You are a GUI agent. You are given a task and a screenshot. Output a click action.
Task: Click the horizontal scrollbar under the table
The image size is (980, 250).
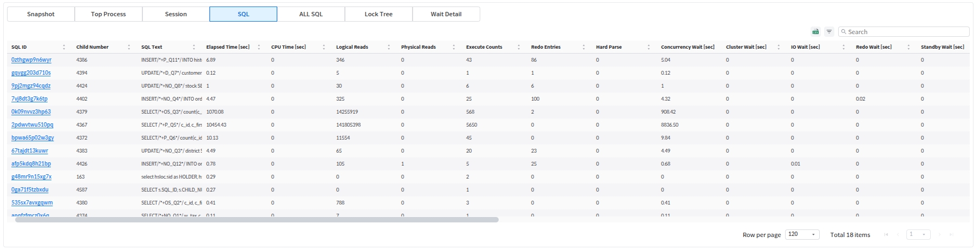257,220
